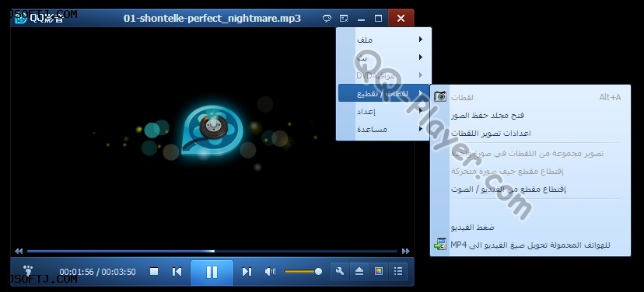Toggle the playlist panel button
The height and width of the screenshot is (292, 644).
click(x=398, y=271)
